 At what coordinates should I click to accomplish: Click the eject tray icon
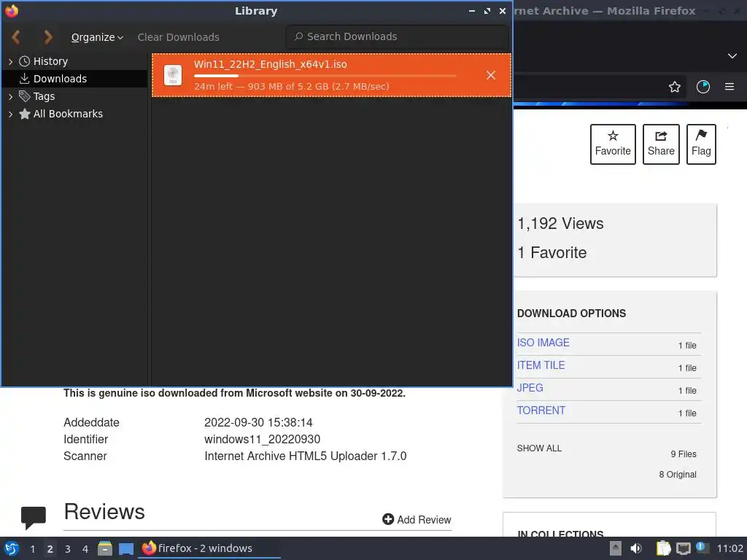tap(616, 548)
